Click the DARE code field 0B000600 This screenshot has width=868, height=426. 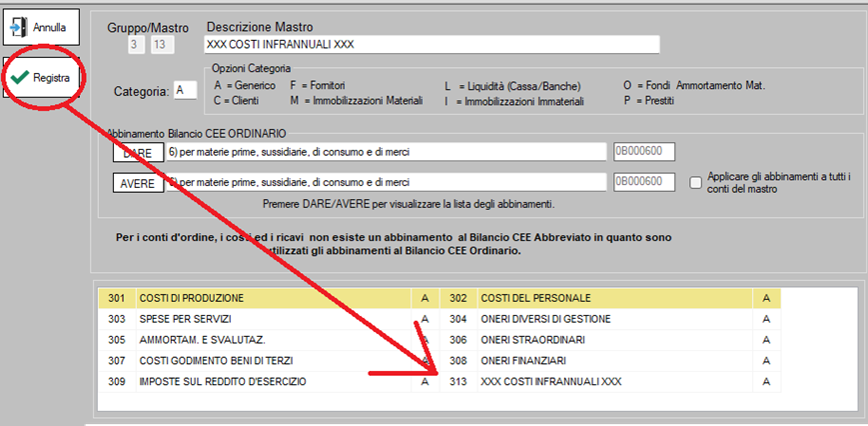point(644,152)
